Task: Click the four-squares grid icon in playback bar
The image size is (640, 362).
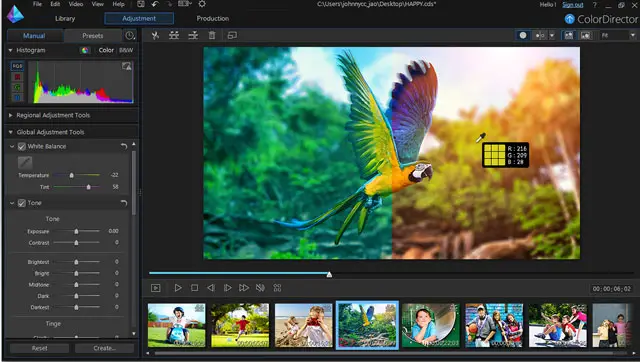Action: point(277,288)
